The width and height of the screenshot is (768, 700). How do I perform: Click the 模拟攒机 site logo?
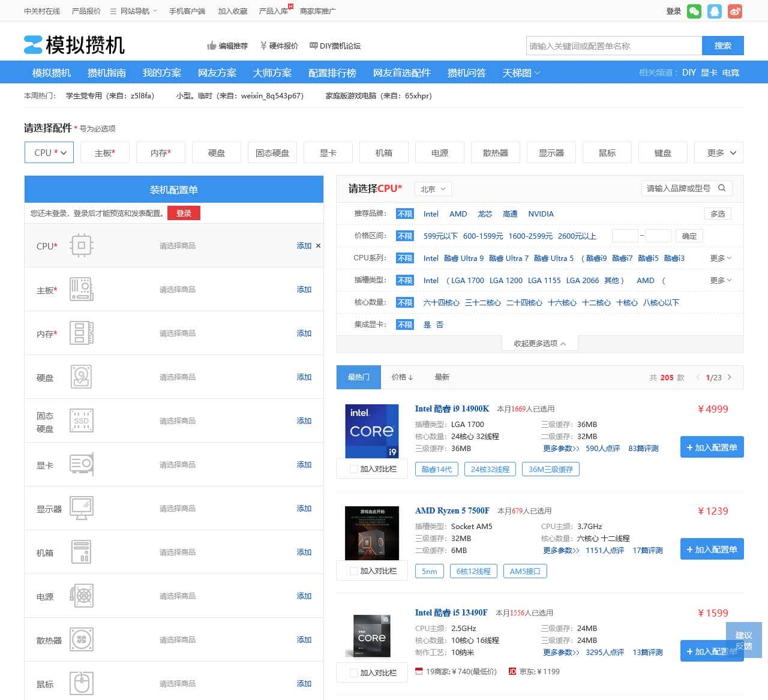tap(74, 45)
